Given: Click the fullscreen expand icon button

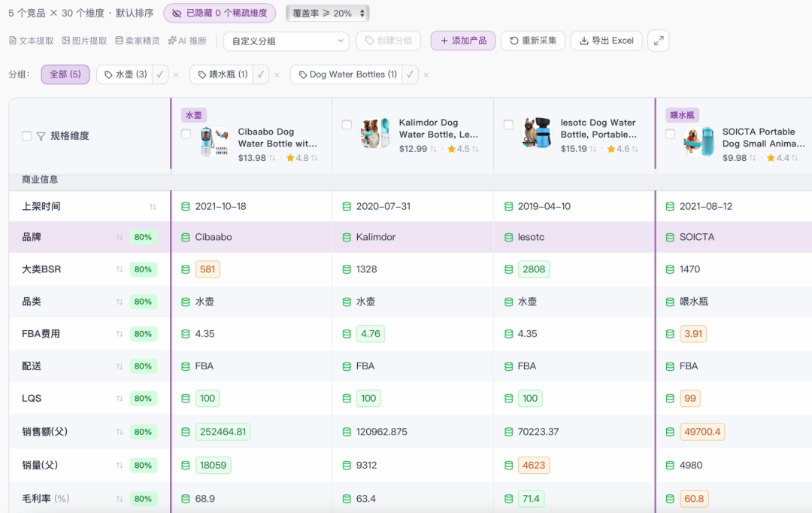Looking at the screenshot, I should tap(658, 41).
